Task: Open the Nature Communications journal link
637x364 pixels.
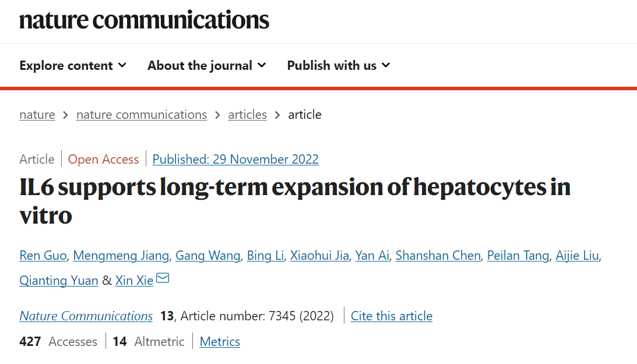Action: click(x=86, y=316)
